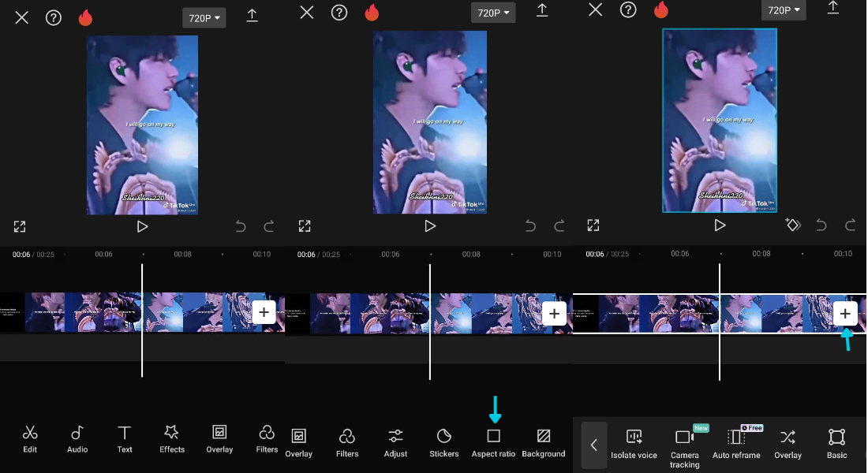Screen dimensions: 868x473
Task: Undo last action in middle panel
Action: [530, 225]
